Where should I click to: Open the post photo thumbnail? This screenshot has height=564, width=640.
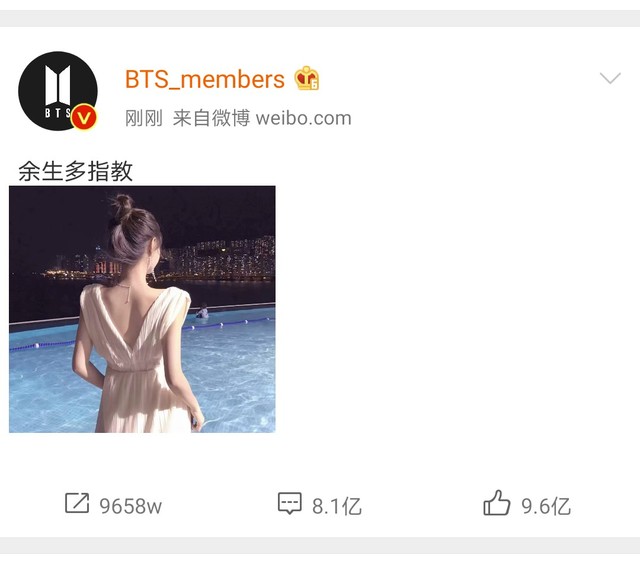pos(142,309)
